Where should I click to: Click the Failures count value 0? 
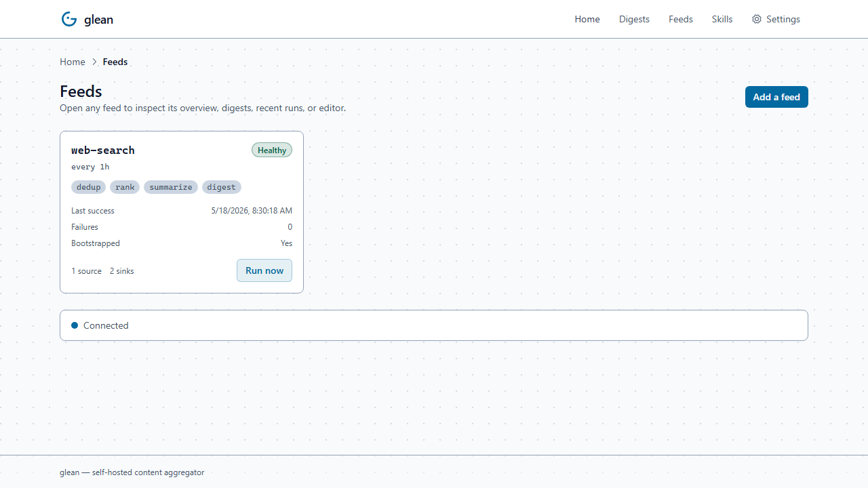[x=290, y=227]
